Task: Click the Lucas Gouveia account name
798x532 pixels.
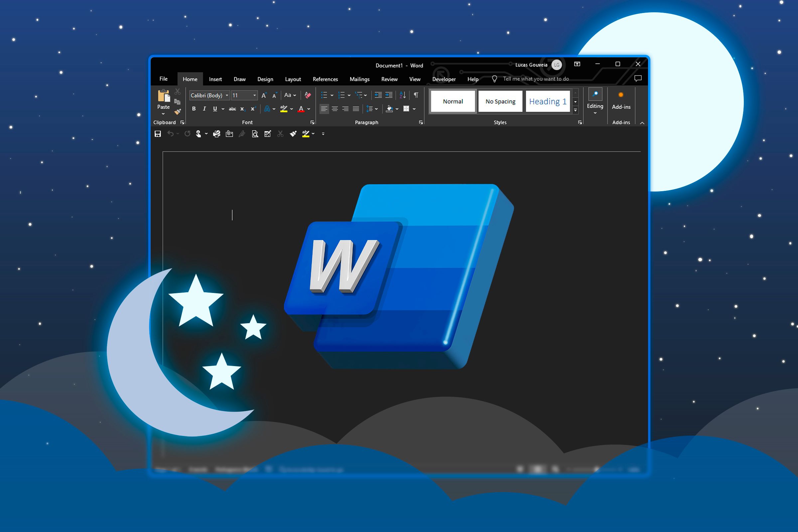Action: coord(531,65)
